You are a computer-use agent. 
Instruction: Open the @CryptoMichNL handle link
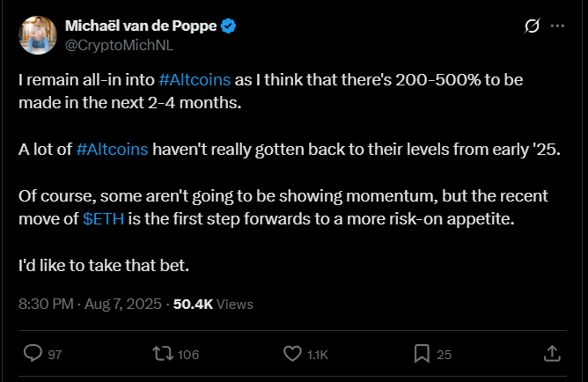pos(119,46)
